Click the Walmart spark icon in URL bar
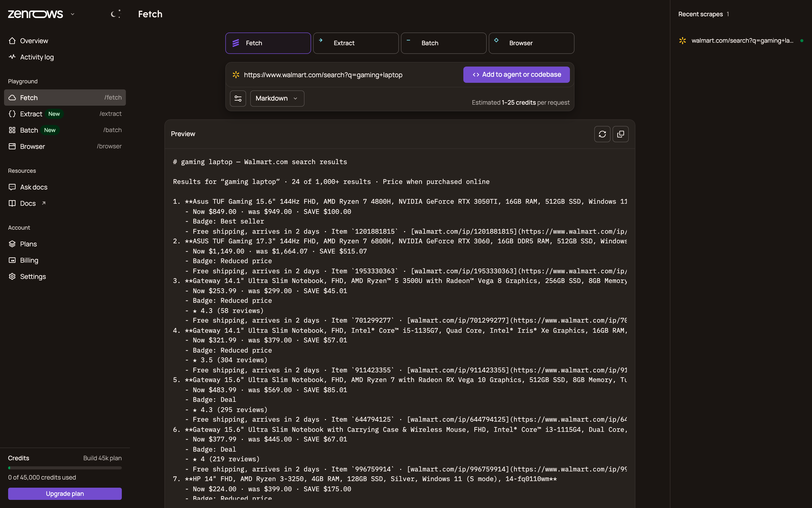This screenshot has width=812, height=508. coord(236,75)
